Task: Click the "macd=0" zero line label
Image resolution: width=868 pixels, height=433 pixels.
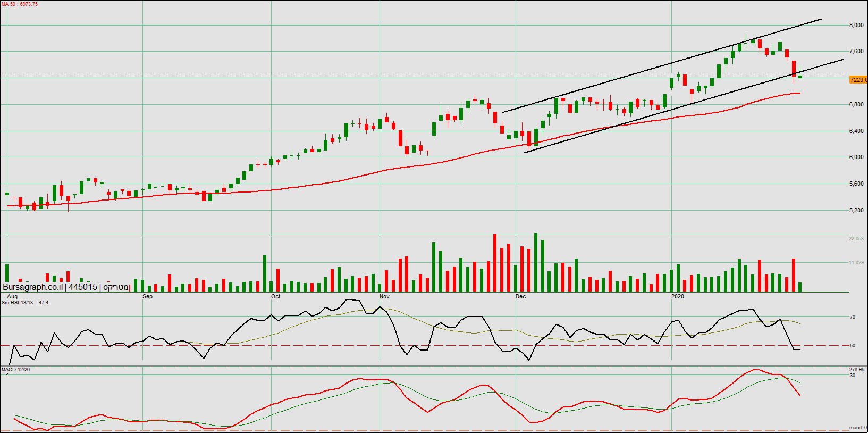Action: [x=857, y=428]
